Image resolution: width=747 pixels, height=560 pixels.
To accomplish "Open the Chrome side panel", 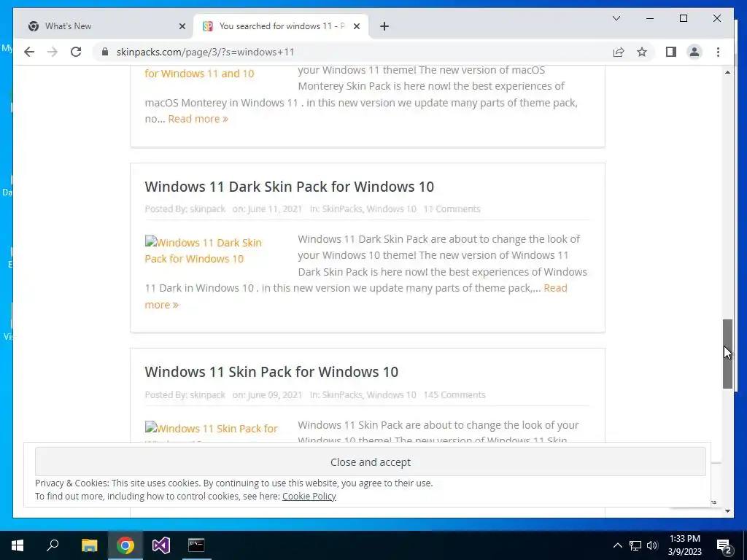I will (x=671, y=52).
